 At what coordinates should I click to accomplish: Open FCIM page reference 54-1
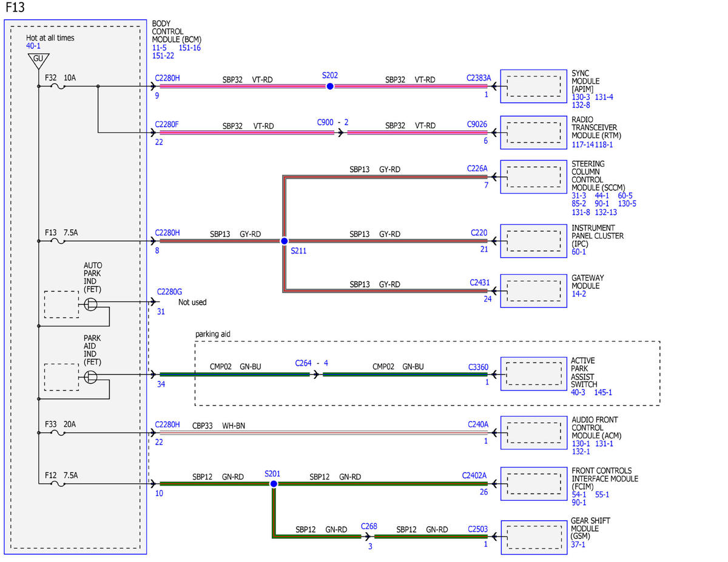[578, 494]
